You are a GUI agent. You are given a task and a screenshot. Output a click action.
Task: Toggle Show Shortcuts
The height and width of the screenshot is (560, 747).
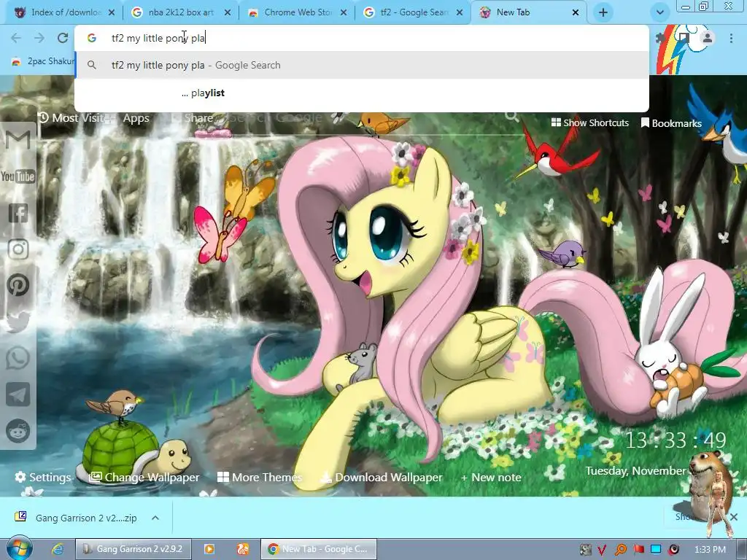coord(589,122)
